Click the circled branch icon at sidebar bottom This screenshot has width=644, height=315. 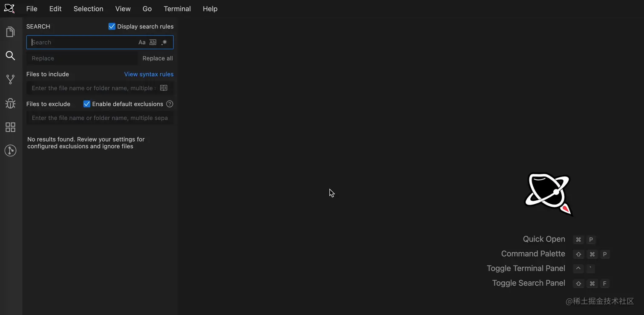[x=10, y=150]
